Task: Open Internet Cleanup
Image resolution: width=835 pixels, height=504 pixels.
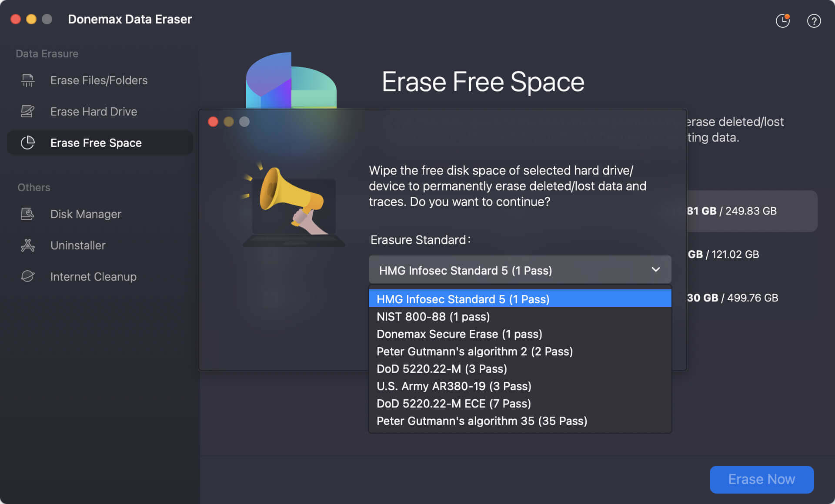Action: point(93,276)
